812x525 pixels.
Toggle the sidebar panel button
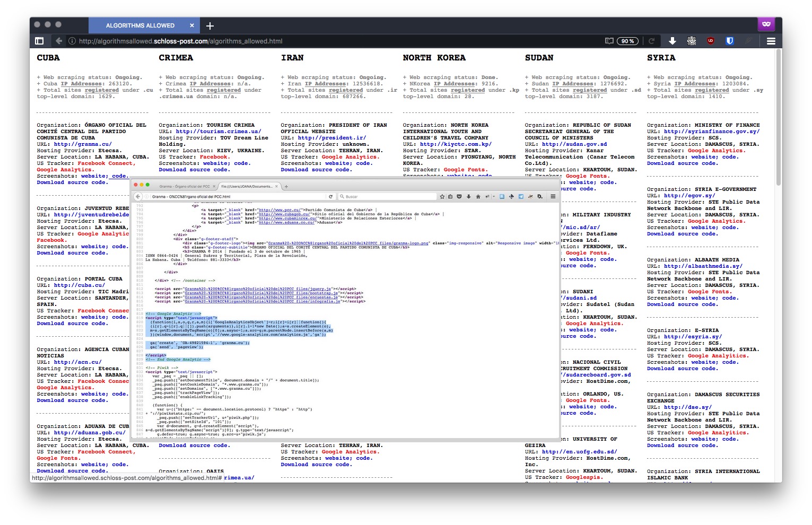pos(39,41)
